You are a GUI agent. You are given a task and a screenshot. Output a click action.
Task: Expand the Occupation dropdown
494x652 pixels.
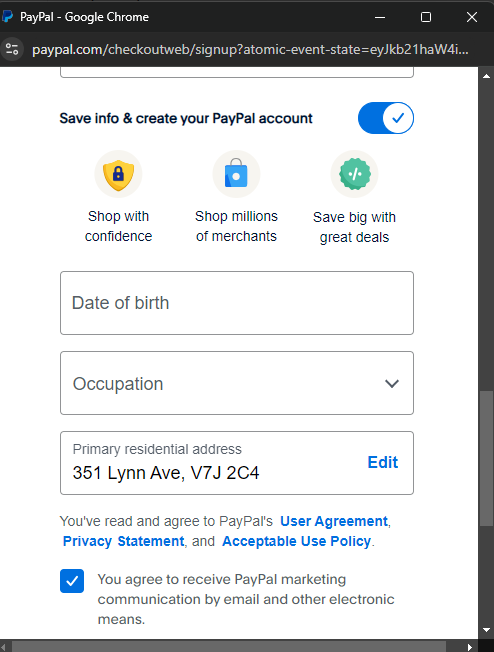click(237, 383)
